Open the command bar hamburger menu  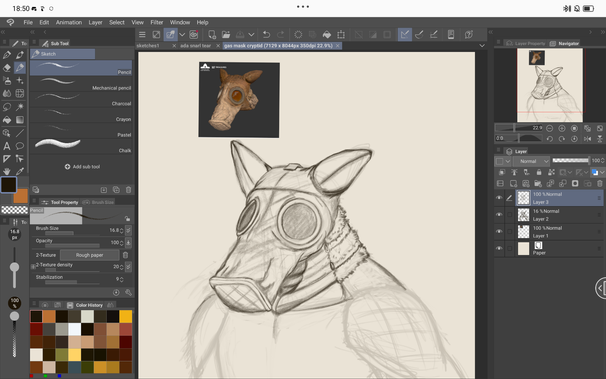[142, 35]
